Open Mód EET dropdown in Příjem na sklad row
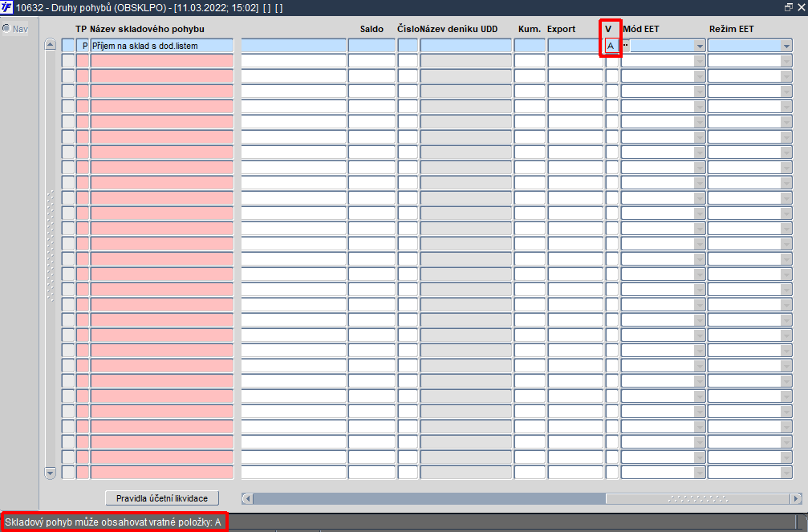 click(x=699, y=46)
